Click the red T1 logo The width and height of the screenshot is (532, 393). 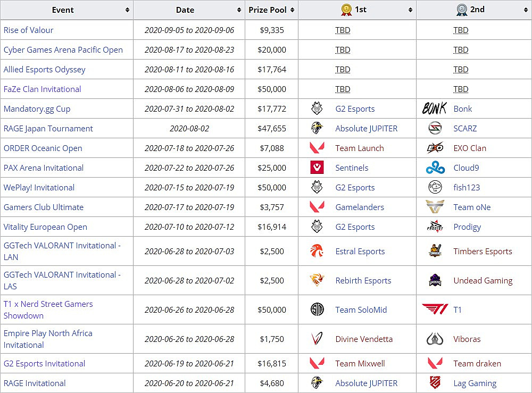[x=435, y=310]
